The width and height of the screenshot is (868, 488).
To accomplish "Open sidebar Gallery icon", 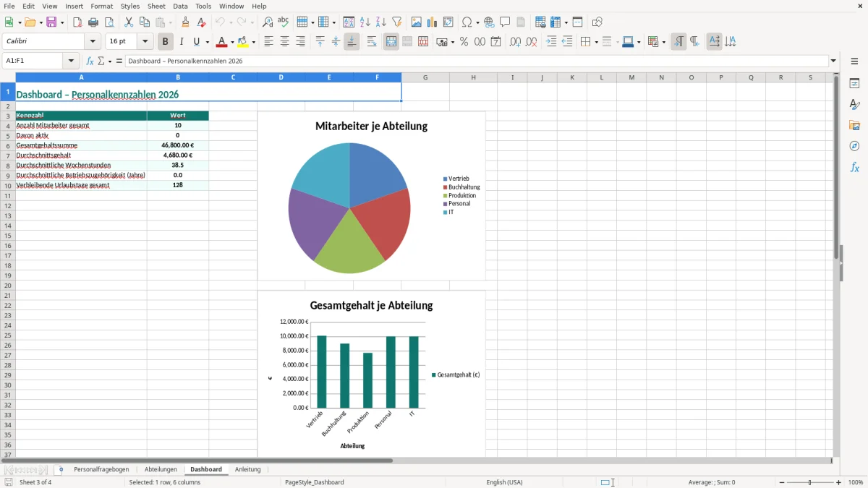I will [854, 126].
